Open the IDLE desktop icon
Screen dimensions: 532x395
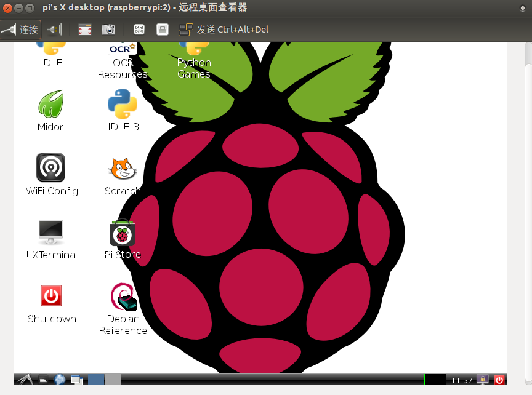pos(52,55)
